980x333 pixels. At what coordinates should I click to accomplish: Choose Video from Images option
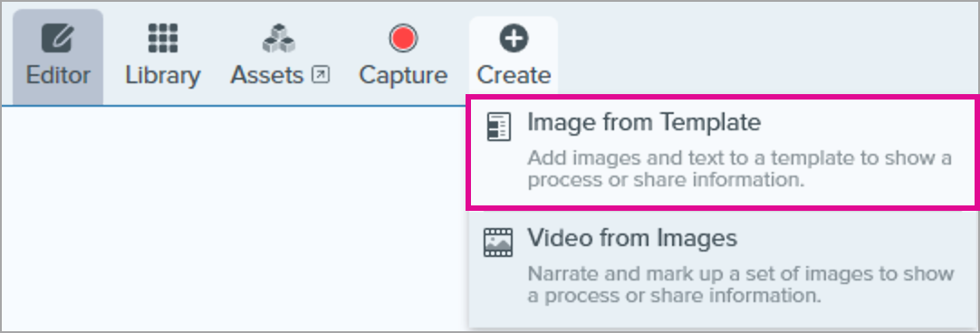pyautogui.click(x=723, y=270)
